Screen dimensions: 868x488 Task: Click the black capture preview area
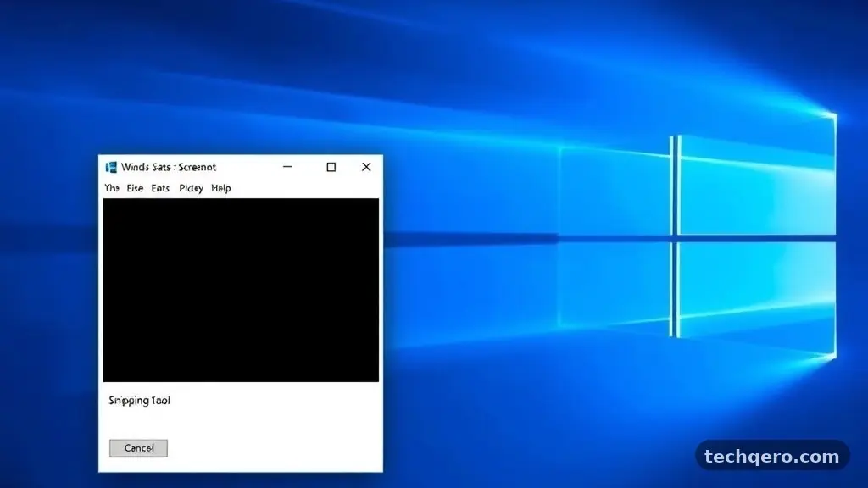[x=241, y=290]
